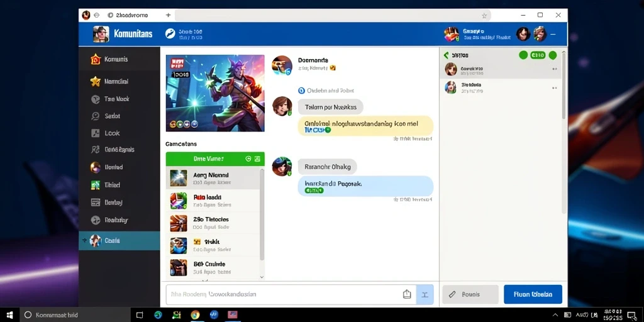The width and height of the screenshot is (644, 322).
Task: Toggle the first green status circle
Action: (523, 55)
